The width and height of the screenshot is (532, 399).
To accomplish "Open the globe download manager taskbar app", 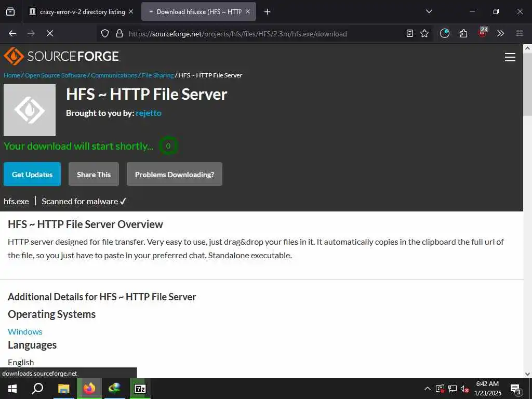I will [115, 389].
